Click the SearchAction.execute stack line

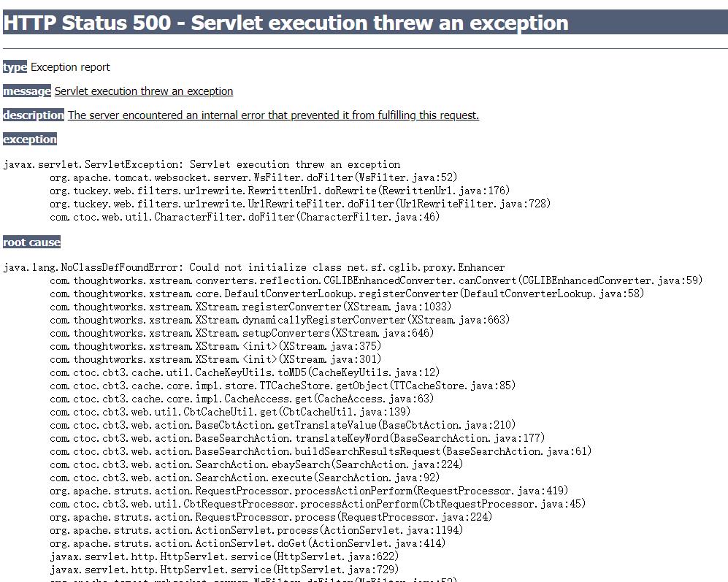point(245,478)
